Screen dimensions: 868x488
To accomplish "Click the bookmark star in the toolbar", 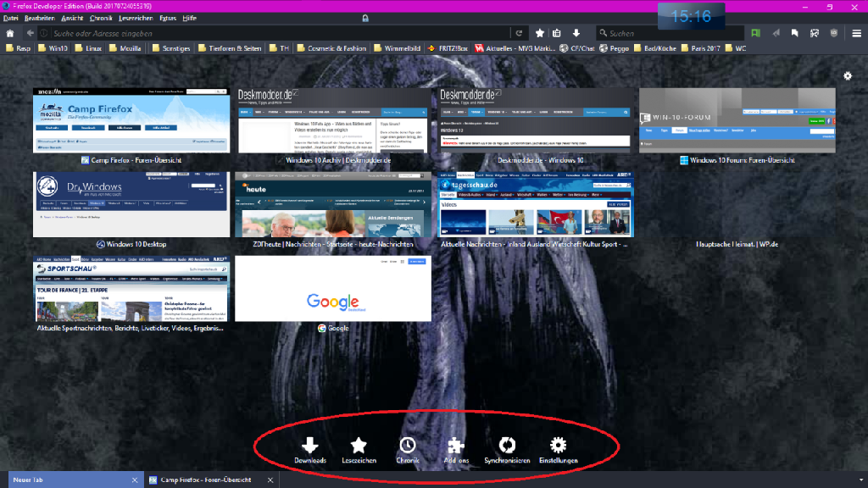I will (539, 32).
